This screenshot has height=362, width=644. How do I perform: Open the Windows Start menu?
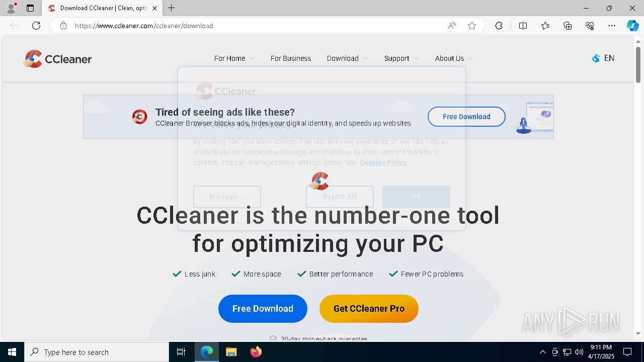[x=12, y=352]
